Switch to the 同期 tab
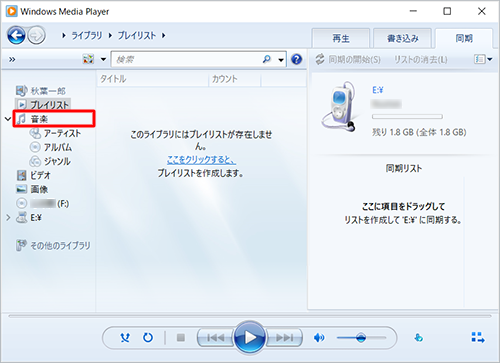The width and height of the screenshot is (500, 363). point(464,38)
